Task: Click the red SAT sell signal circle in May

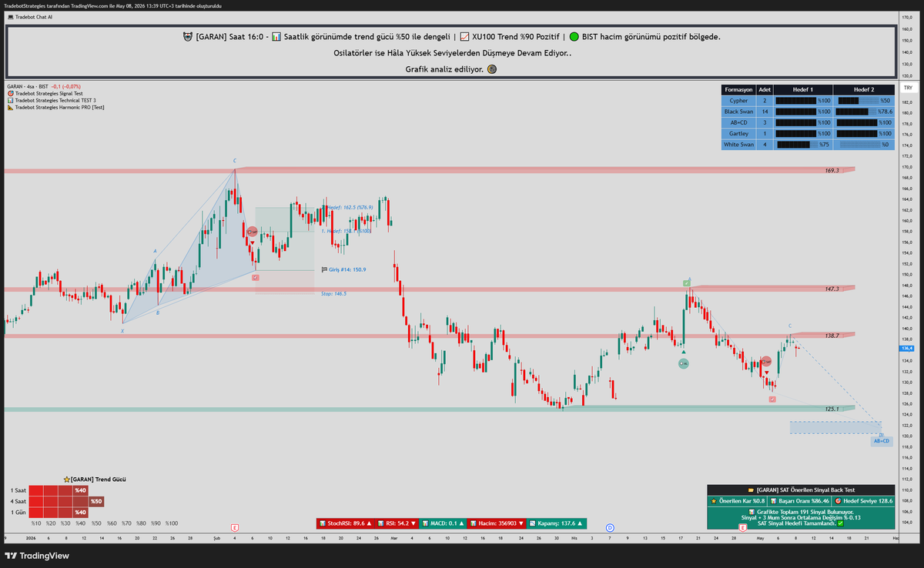Action: click(765, 361)
